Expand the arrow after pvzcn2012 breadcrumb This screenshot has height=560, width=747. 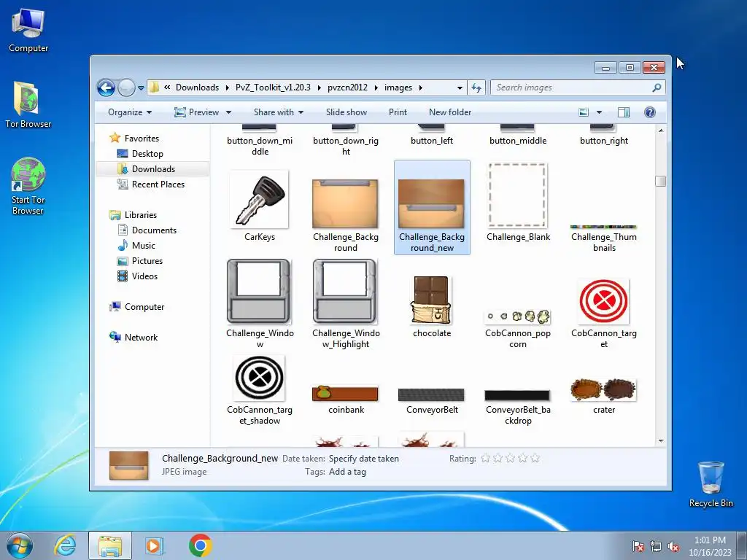pos(376,87)
